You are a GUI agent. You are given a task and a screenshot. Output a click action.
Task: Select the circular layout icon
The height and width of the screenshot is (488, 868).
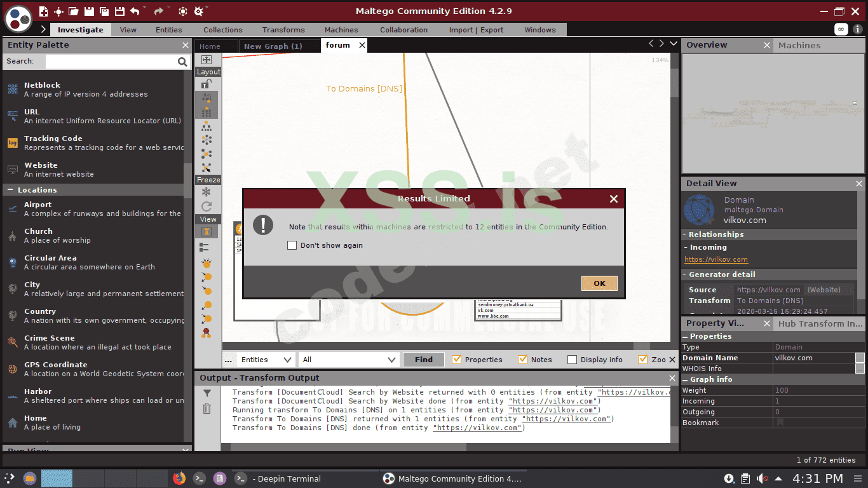pyautogui.click(x=207, y=140)
